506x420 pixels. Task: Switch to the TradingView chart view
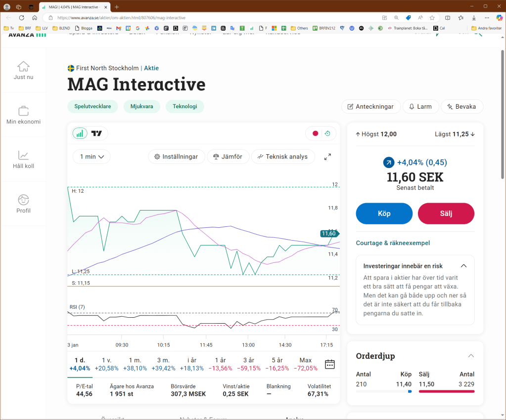pyautogui.click(x=97, y=133)
